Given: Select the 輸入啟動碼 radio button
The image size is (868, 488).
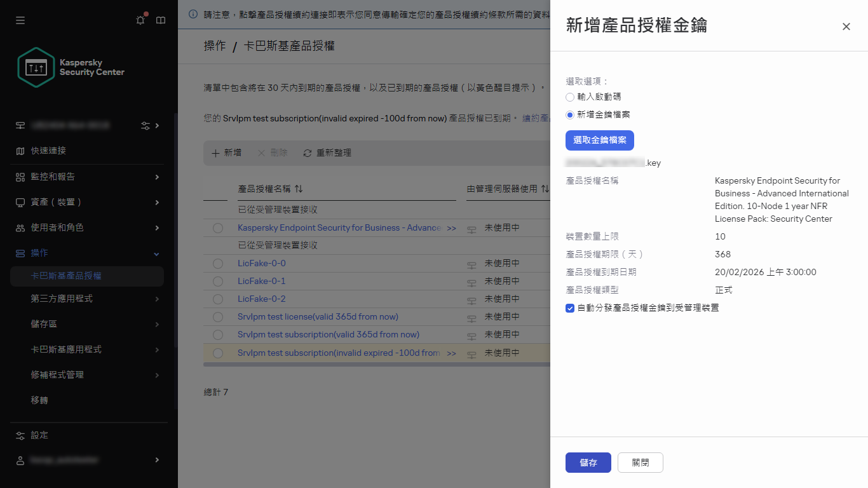Looking at the screenshot, I should pos(570,97).
